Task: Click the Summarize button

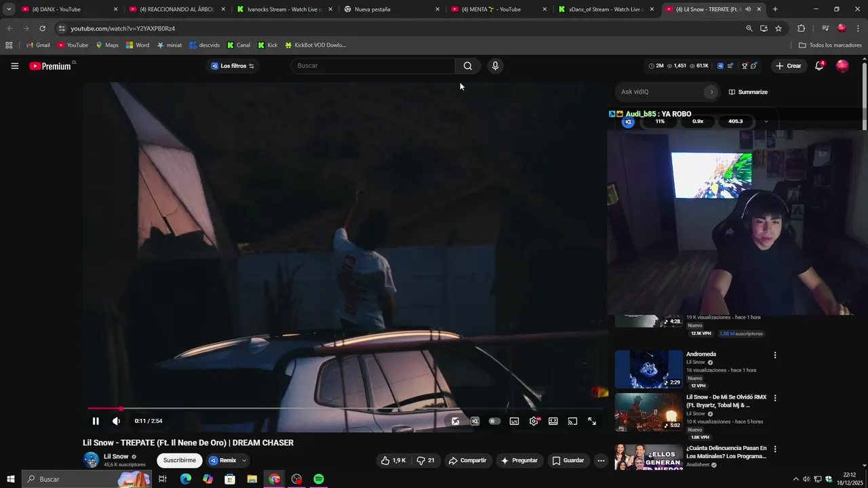Action: tap(748, 91)
